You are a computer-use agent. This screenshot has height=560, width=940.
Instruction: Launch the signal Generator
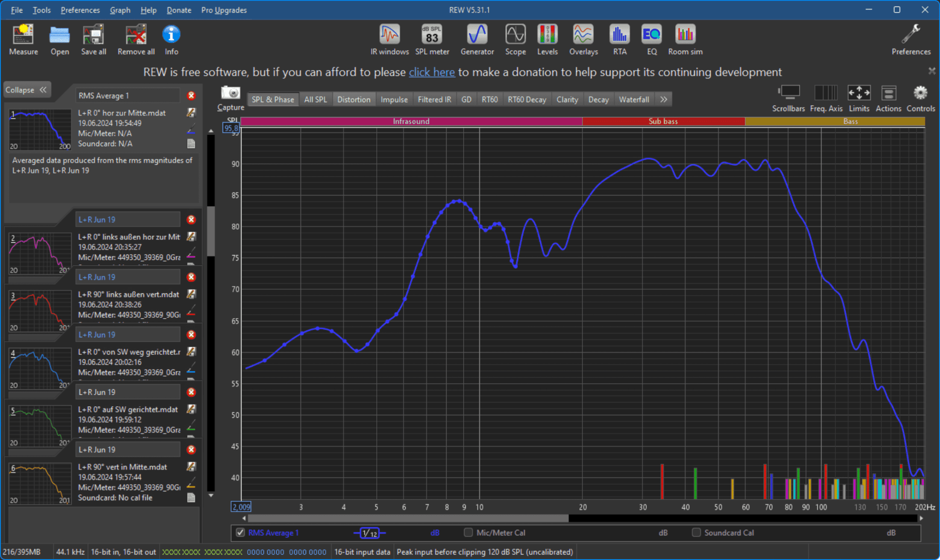pyautogui.click(x=477, y=39)
